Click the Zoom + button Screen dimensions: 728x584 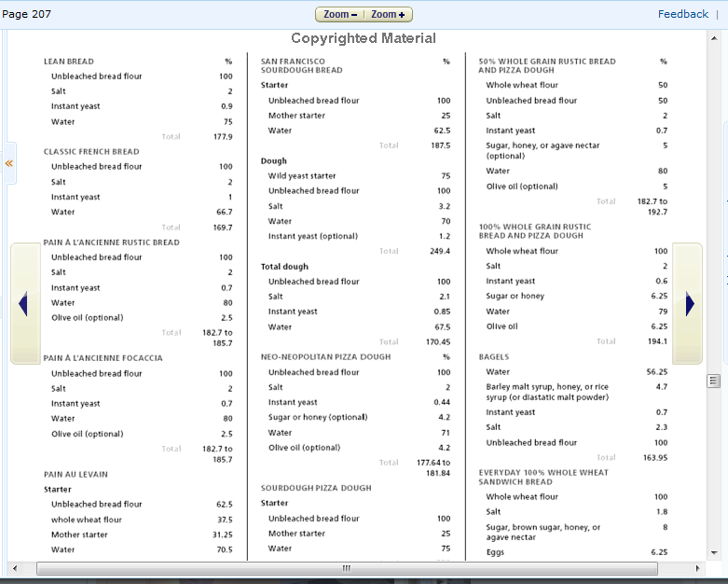(388, 14)
